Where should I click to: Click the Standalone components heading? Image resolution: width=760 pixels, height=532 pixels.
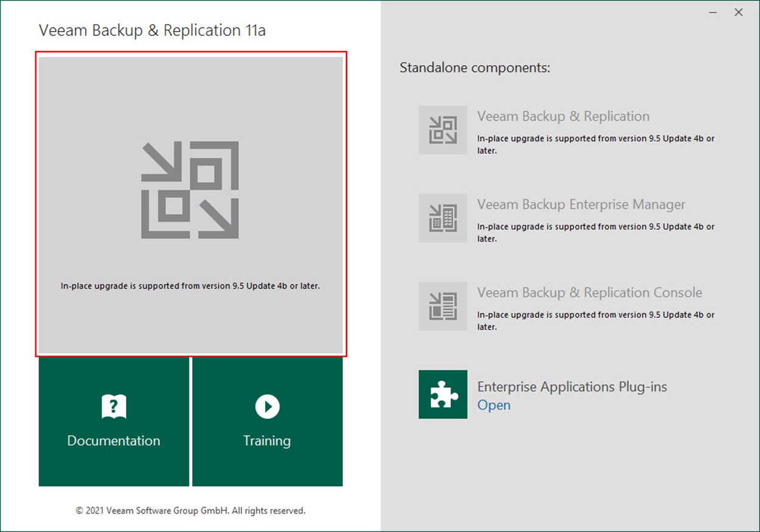(x=474, y=67)
